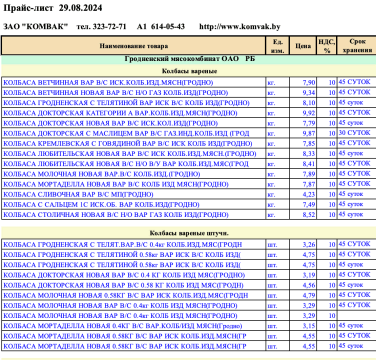Image resolution: width=376 pixels, height=360 pixels.
Task: Select the '30 СУТОК' storage term cell
Action: (356, 133)
